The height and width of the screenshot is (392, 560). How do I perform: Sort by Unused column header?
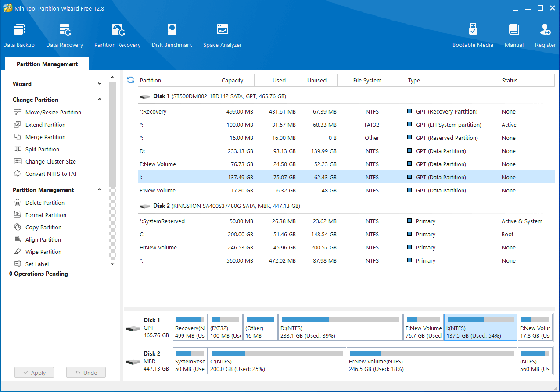[x=317, y=80]
